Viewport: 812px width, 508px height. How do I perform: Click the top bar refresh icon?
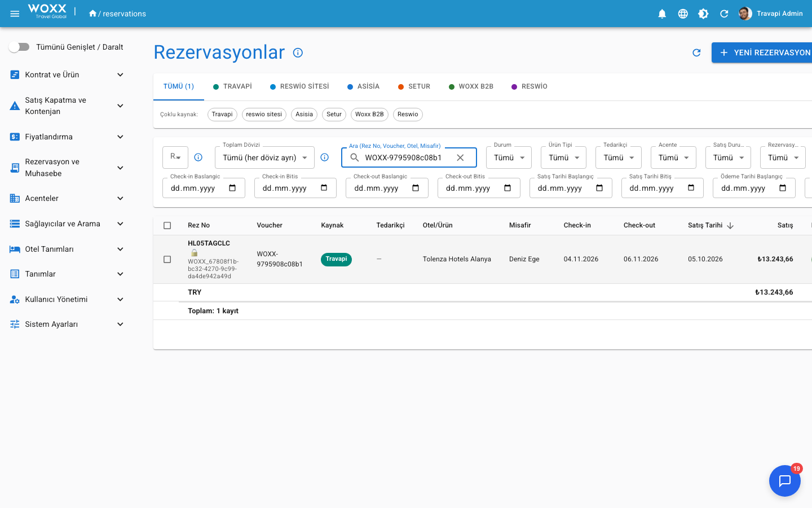pyautogui.click(x=724, y=14)
